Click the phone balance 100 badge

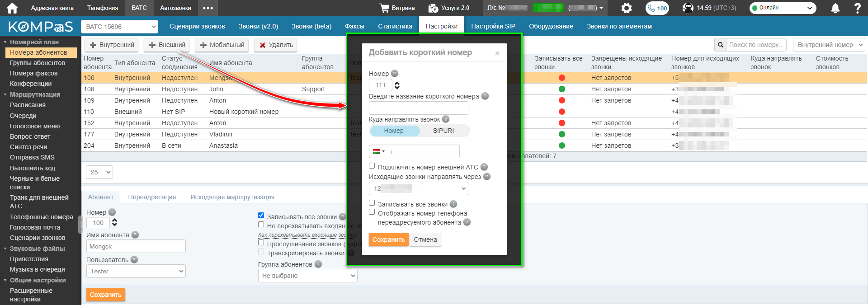pyautogui.click(x=657, y=8)
